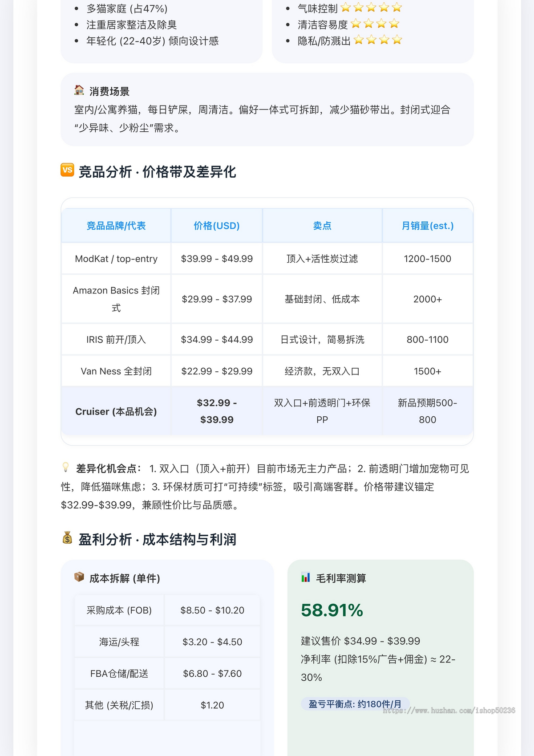This screenshot has height=756, width=534.
Task: Click the house icon beside 消费场景
Action: coord(79,90)
